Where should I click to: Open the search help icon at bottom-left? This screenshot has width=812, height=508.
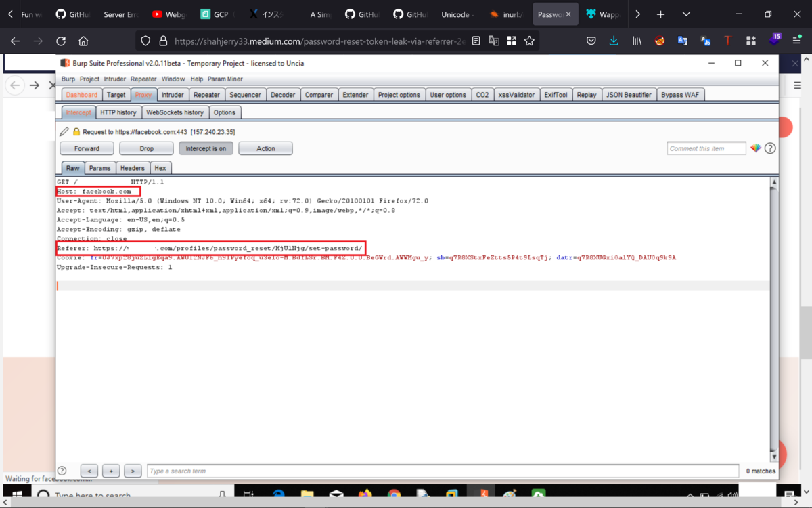coord(62,471)
